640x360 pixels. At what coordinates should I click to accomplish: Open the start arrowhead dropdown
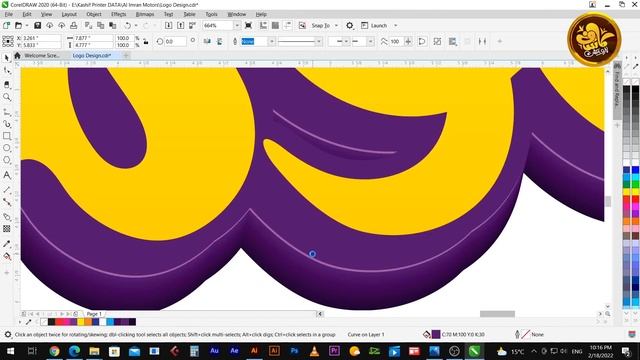click(x=346, y=41)
